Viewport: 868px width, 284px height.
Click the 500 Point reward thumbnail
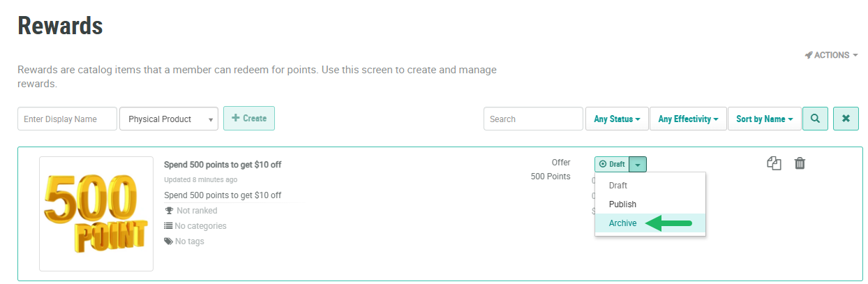96,214
